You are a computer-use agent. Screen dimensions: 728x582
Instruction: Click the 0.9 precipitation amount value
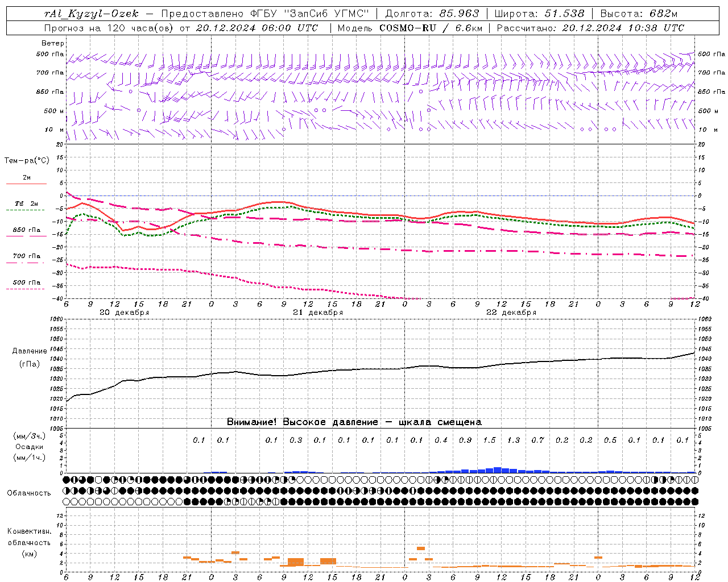click(x=465, y=440)
